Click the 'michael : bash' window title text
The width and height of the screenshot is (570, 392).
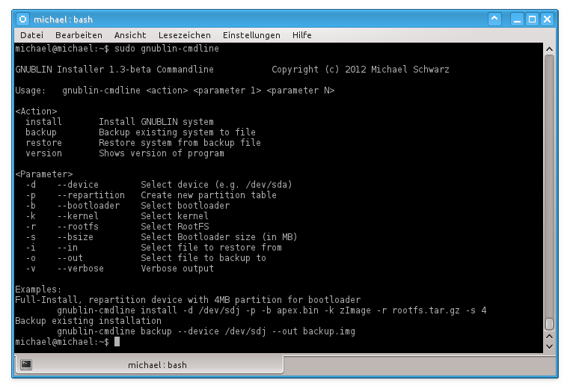click(63, 19)
